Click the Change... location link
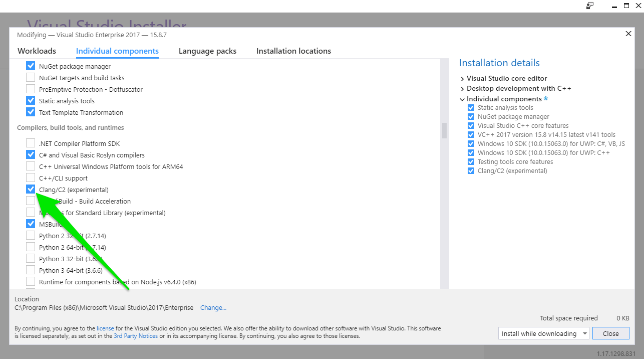 click(213, 308)
